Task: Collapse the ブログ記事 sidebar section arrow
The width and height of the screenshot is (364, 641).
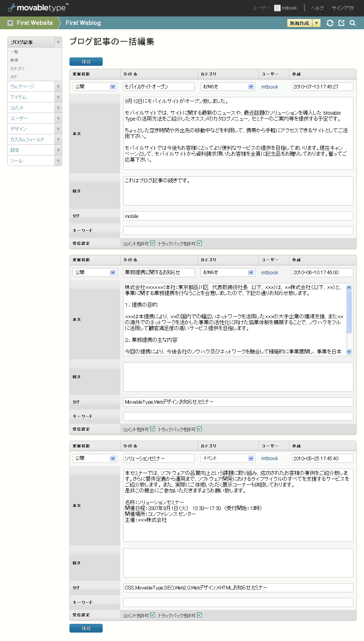Action: click(58, 42)
